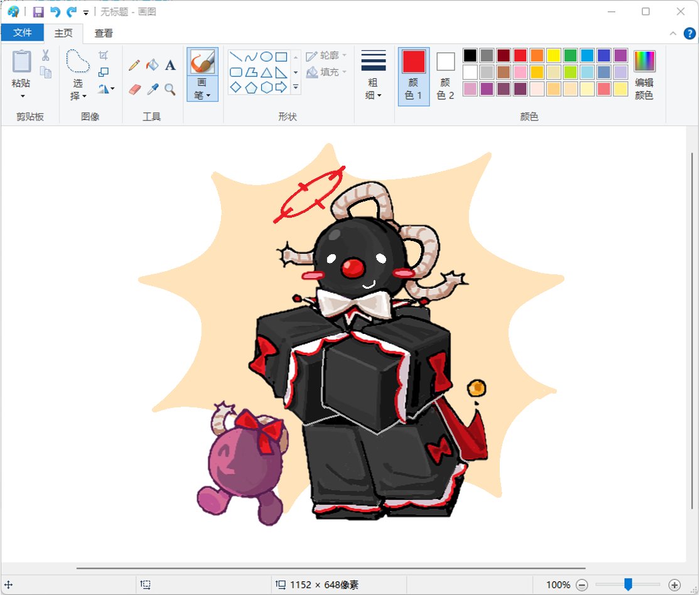
Task: Select the Text tool
Action: click(170, 65)
